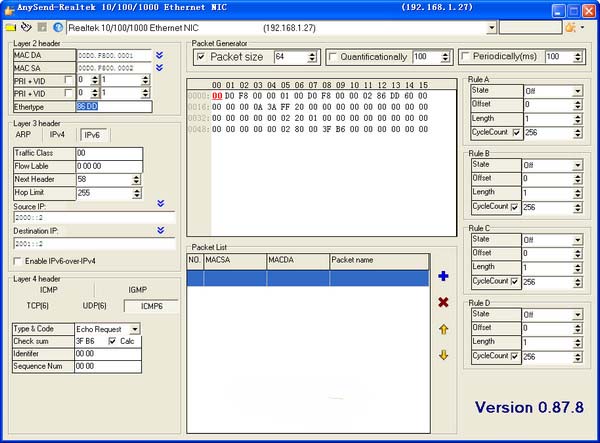Switch to the IPv4 tab
This screenshot has height=443, width=600.
pyautogui.click(x=58, y=135)
